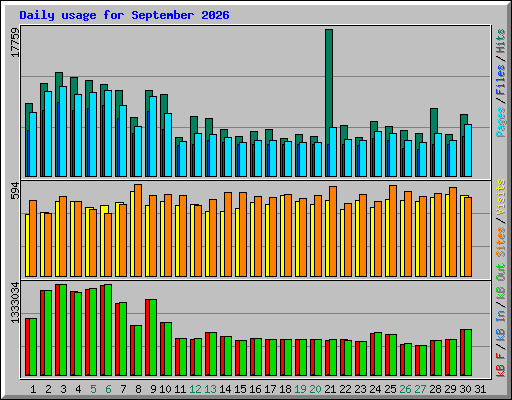This screenshot has height=400, width=512.
Task: Click the "Daily usage for September 2026" title
Action: [x=124, y=15]
